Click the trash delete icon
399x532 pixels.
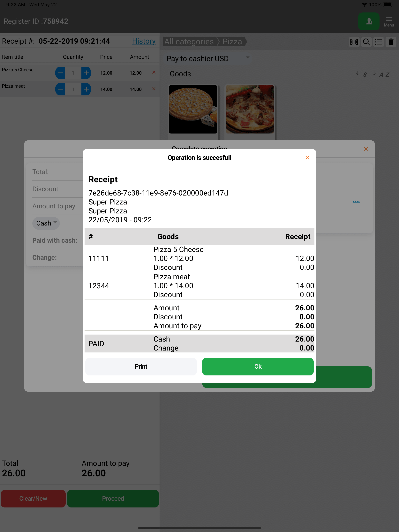(391, 42)
